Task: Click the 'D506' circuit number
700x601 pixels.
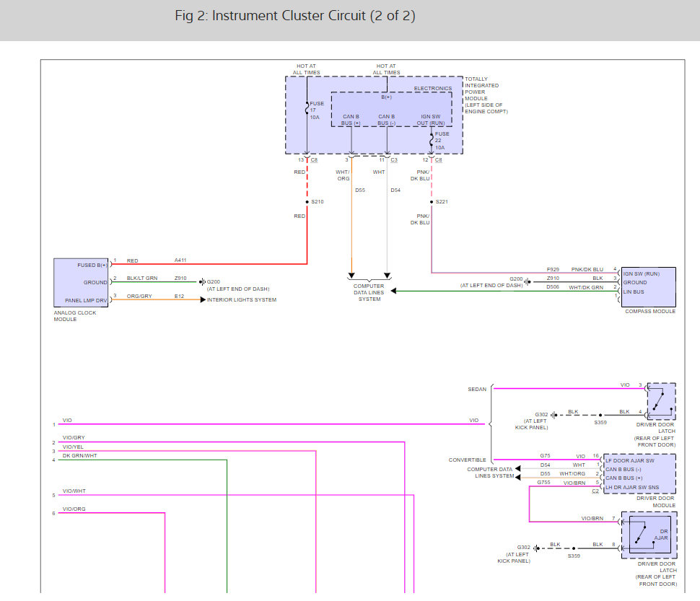Action: point(553,287)
